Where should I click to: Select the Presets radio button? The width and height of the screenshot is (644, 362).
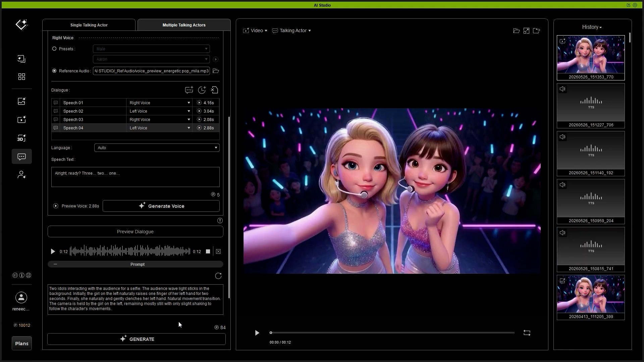click(54, 49)
